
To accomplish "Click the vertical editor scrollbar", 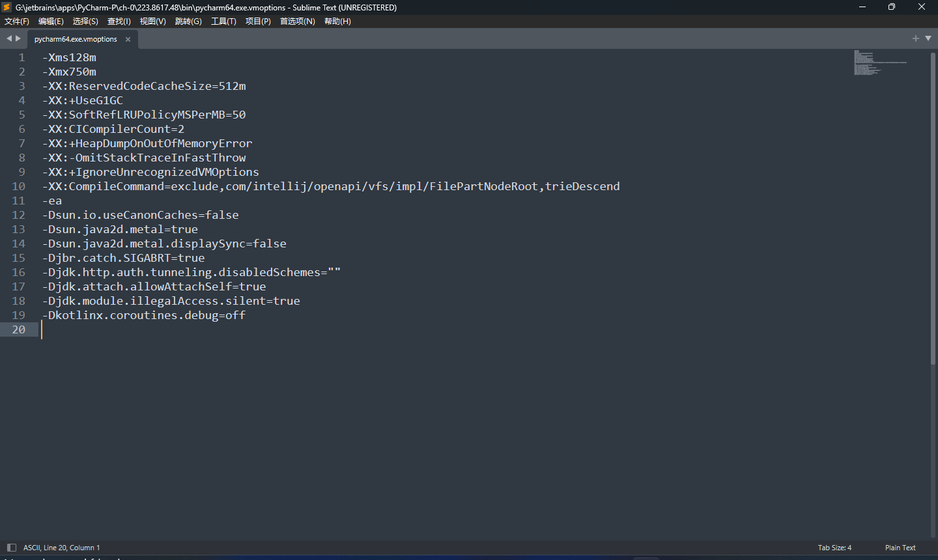I will pyautogui.click(x=933, y=208).
